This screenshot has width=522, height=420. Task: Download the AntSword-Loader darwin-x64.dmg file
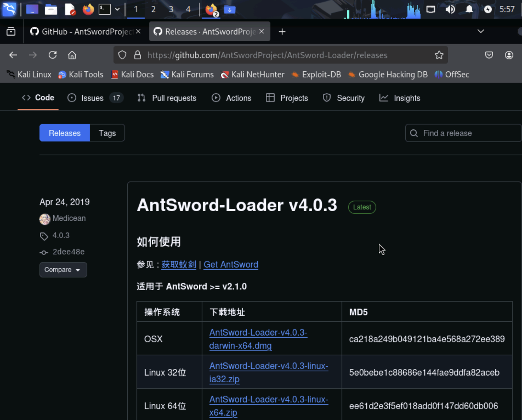(258, 339)
